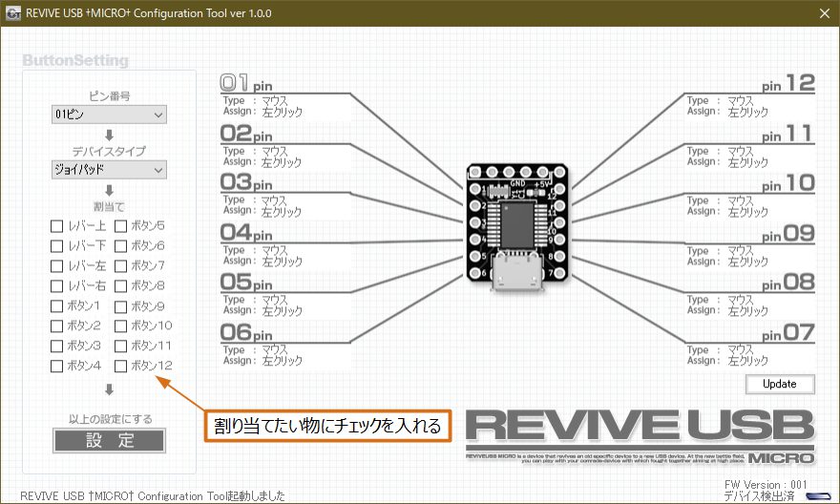
Task: Click the app icon in title bar
Action: click(x=12, y=13)
